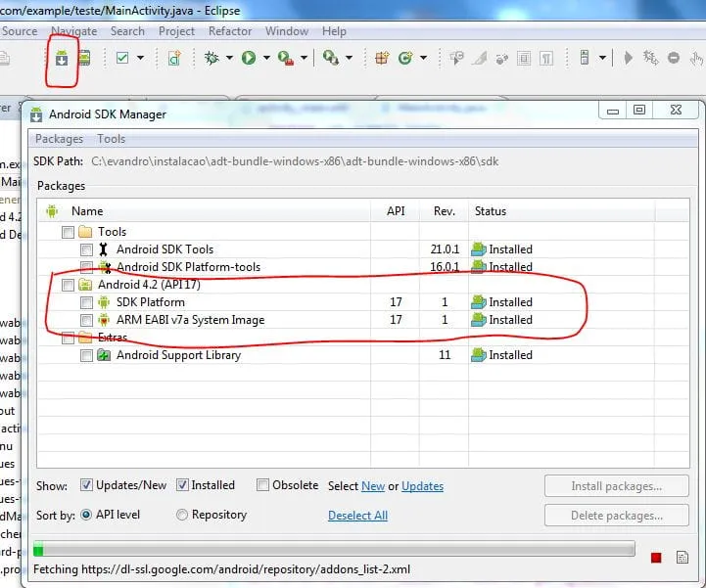Check Android Support Library checkbox
This screenshot has width=706, height=588.
86,355
